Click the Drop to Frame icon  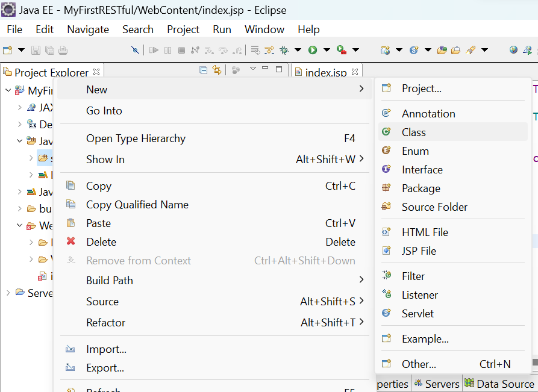tap(255, 51)
